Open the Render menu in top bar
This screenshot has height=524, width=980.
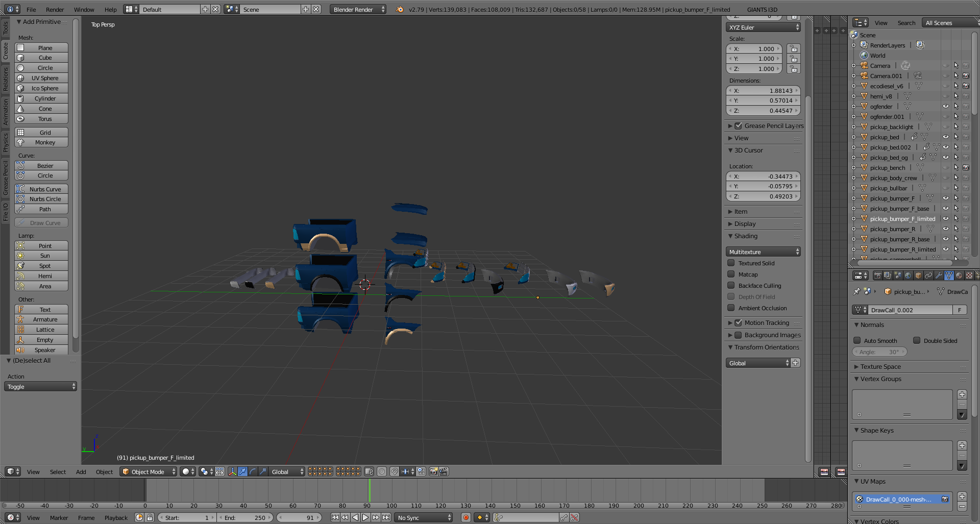[x=55, y=9]
